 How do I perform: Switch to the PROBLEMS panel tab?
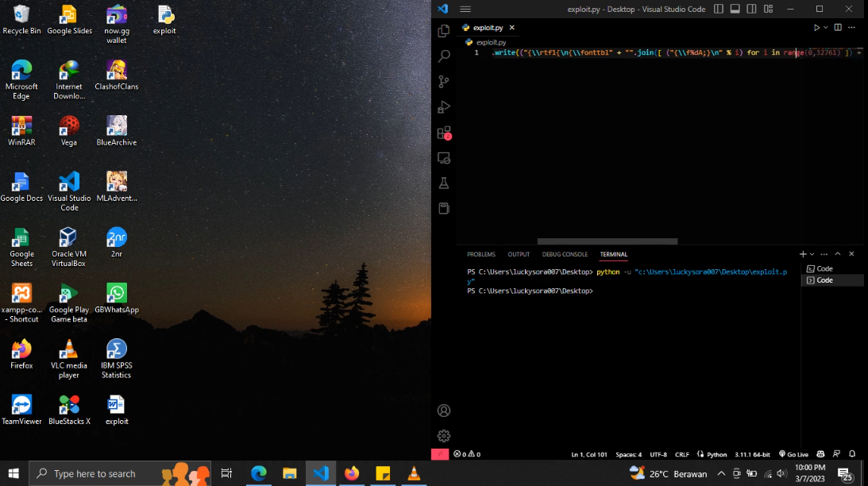click(480, 254)
